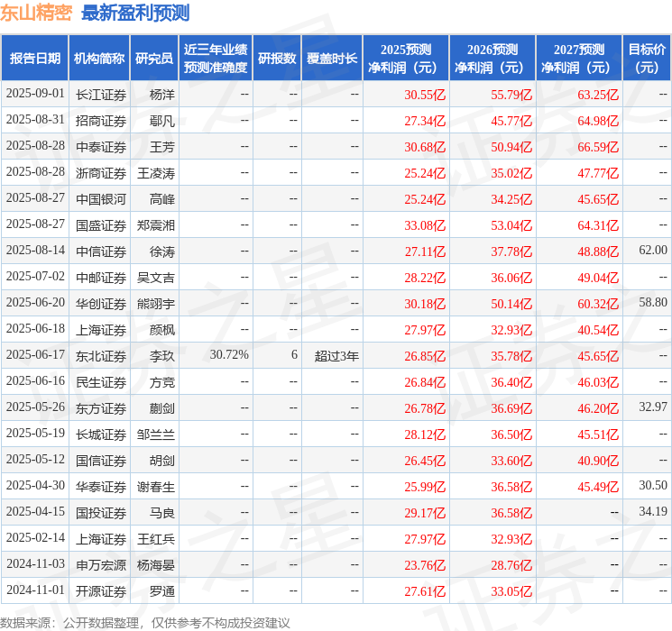Click analyst name 高峰
672x631 pixels.
pyautogui.click(x=162, y=199)
